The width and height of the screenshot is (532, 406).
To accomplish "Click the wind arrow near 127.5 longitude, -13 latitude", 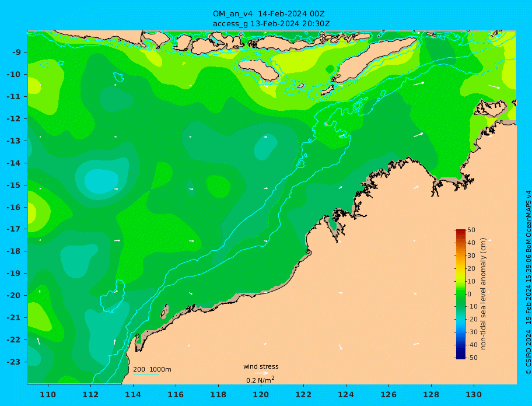I will [418, 135].
